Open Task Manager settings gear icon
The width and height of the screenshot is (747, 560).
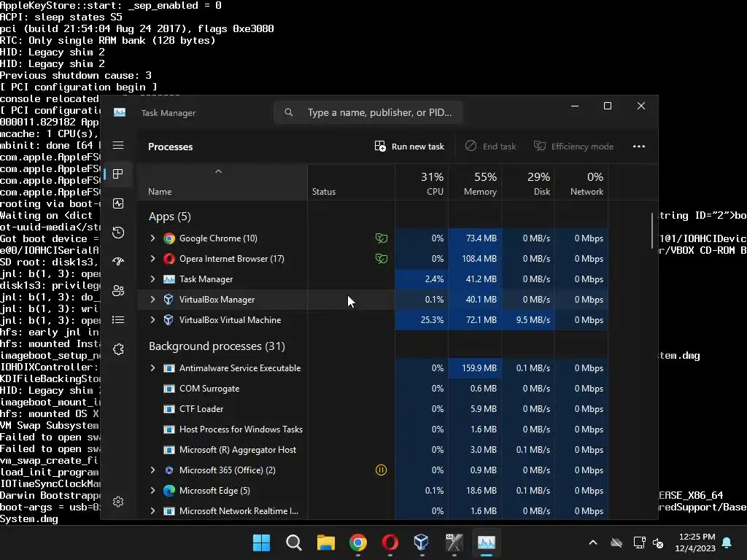(x=118, y=502)
